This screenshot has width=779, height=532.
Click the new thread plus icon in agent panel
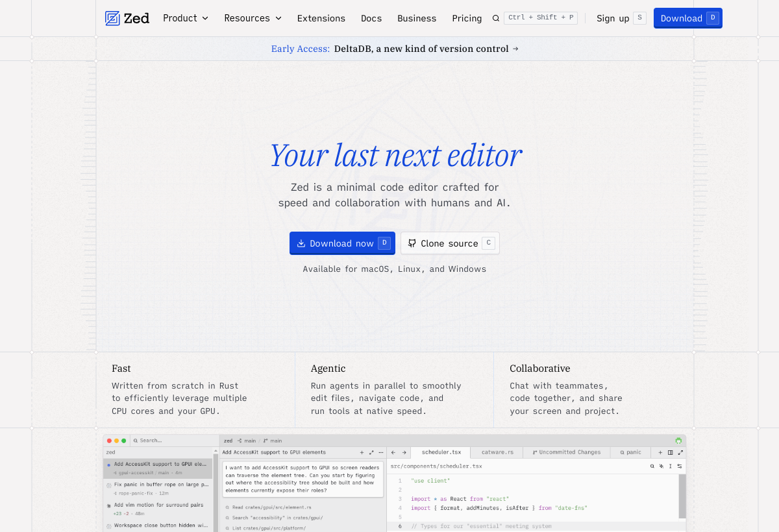pos(362,452)
